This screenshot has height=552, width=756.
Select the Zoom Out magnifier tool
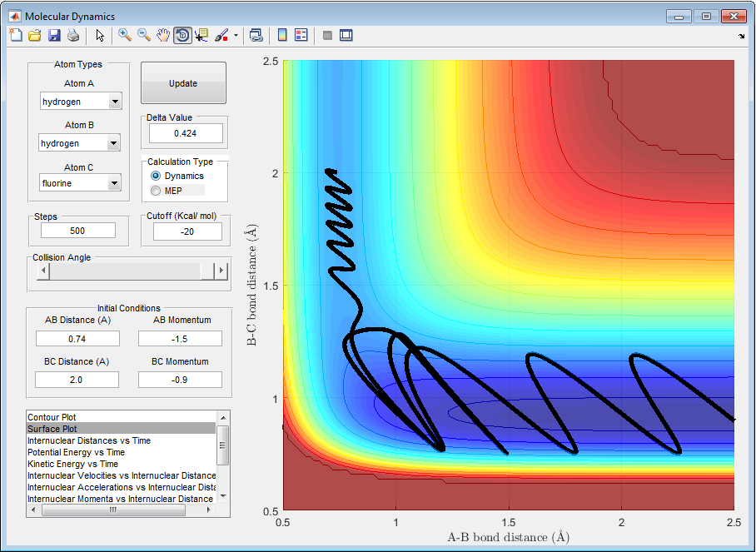(144, 35)
